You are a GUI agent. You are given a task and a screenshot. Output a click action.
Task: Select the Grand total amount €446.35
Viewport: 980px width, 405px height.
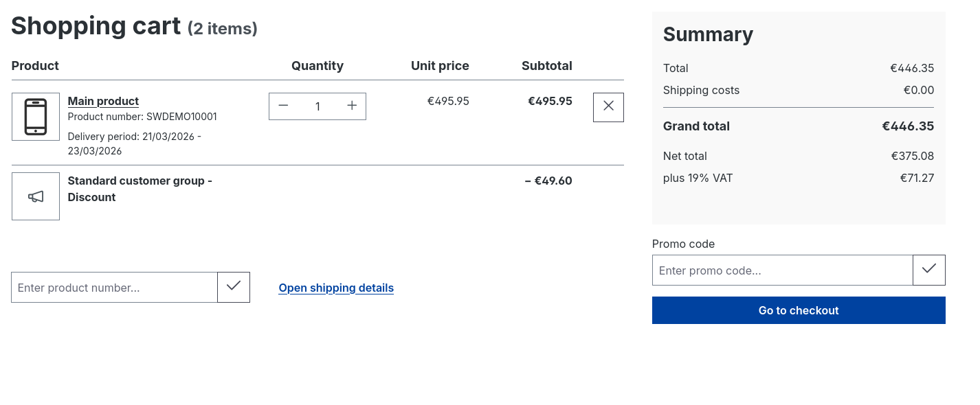point(908,126)
